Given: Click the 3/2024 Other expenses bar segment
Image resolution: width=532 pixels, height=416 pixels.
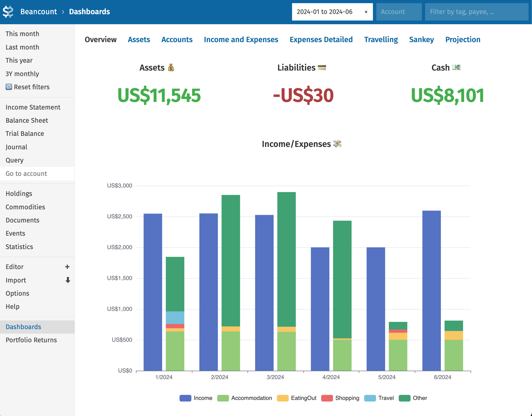Looking at the screenshot, I should [x=287, y=259].
